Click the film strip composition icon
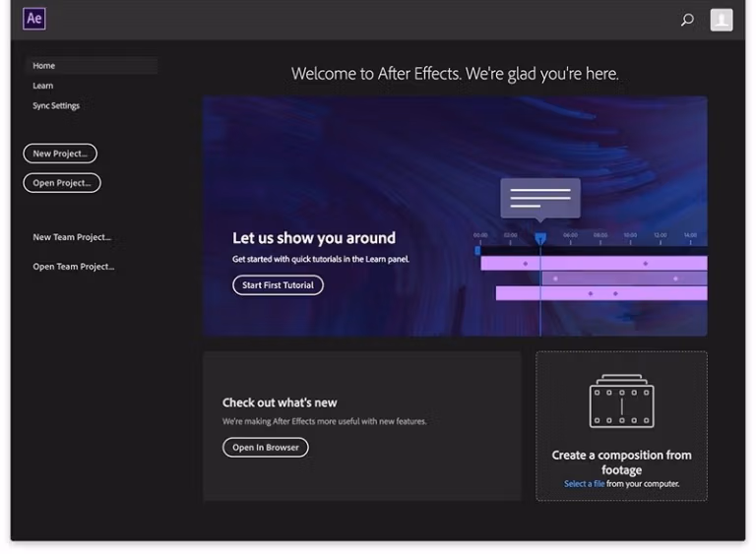Screen dimensions: 756x554 click(621, 400)
